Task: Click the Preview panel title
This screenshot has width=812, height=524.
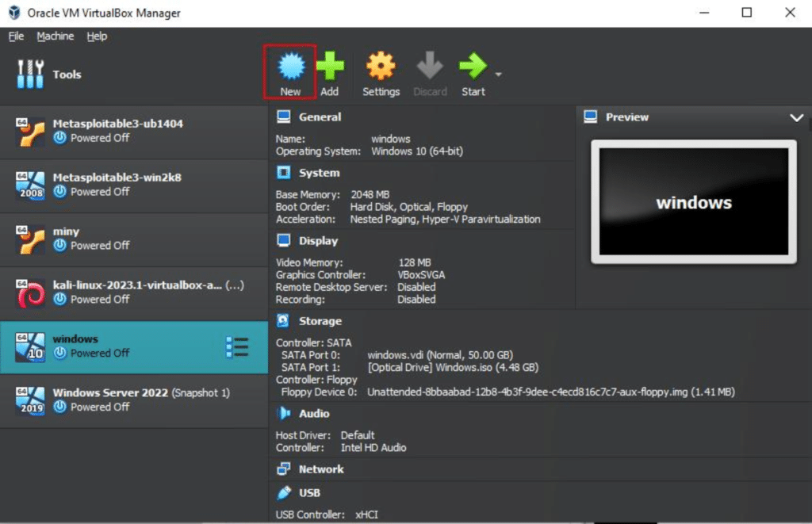Action: click(x=627, y=117)
